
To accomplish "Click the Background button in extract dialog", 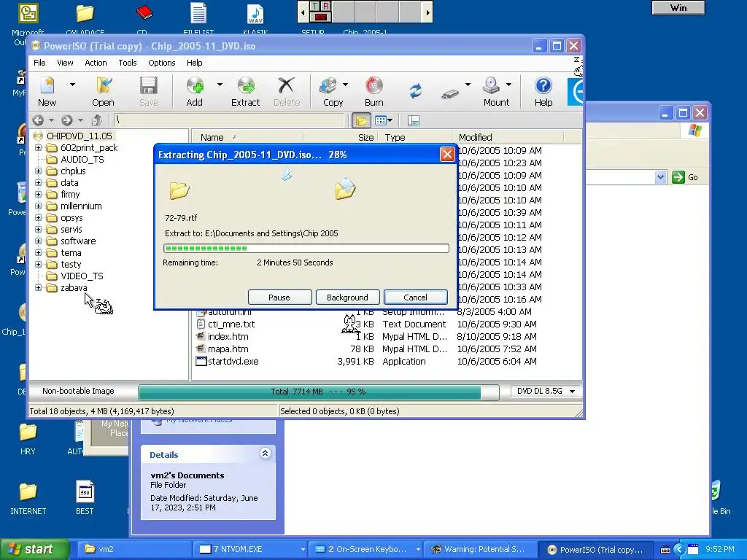I will click(x=347, y=297).
